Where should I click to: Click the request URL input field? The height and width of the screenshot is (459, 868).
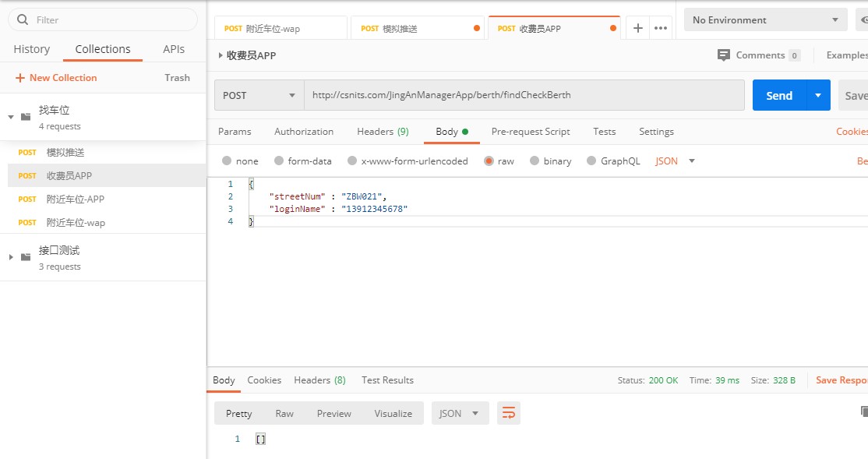[524, 95]
